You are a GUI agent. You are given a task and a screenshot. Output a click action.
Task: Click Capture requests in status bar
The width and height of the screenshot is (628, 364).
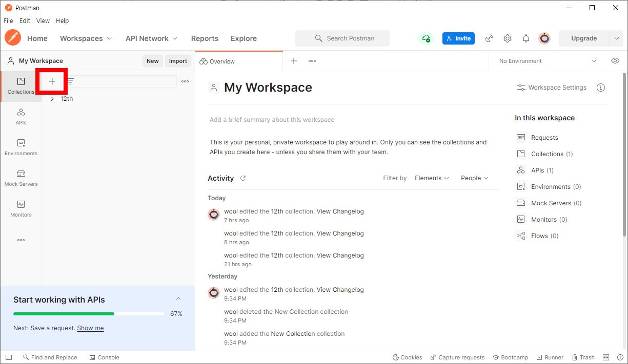pos(457,357)
